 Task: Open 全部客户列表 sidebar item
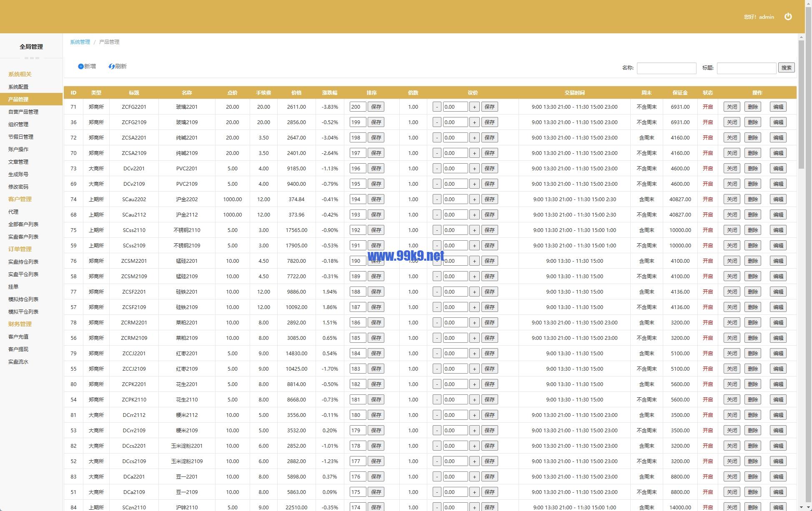(23, 224)
